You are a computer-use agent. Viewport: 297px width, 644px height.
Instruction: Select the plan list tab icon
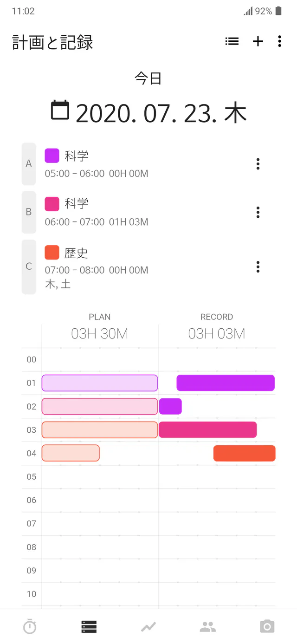tap(89, 627)
